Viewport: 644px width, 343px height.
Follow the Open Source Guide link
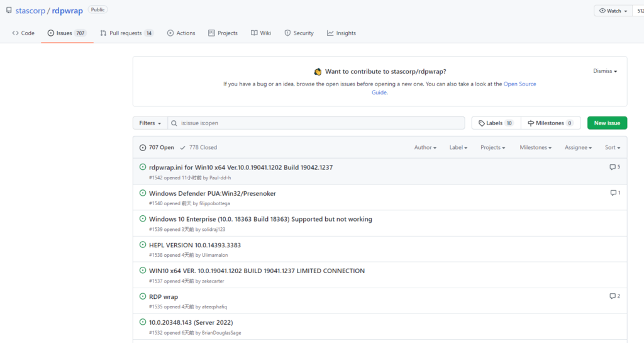click(519, 84)
